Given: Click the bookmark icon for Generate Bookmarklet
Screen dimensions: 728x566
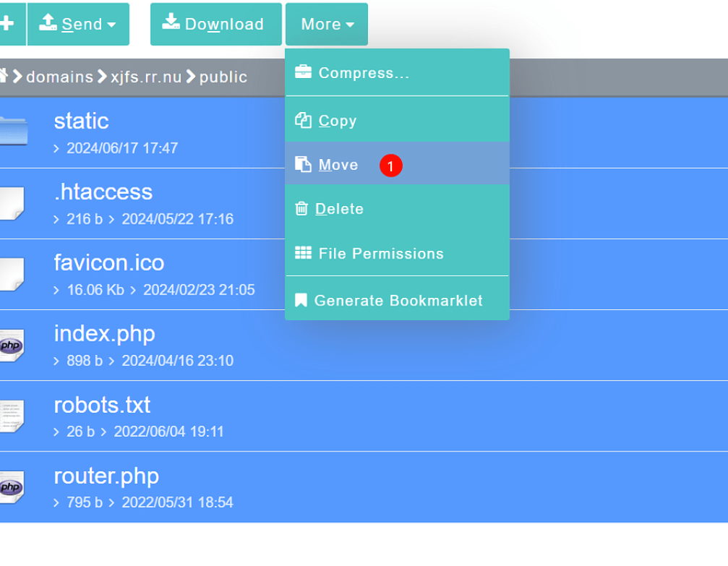Looking at the screenshot, I should (x=301, y=301).
